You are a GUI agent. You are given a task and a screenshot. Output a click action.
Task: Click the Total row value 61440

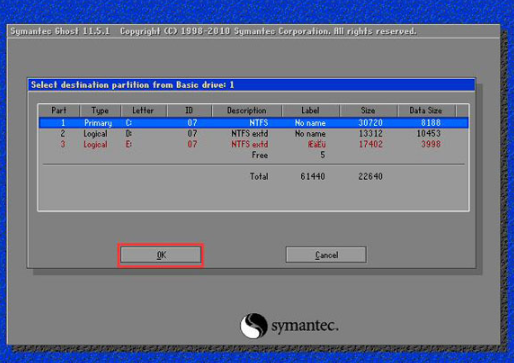[x=312, y=176]
